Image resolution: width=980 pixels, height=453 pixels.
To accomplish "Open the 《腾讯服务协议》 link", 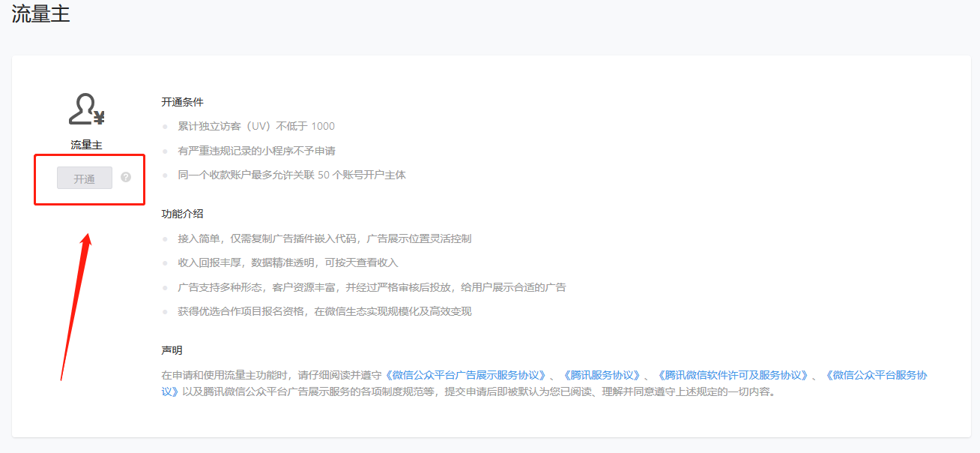I will [601, 375].
